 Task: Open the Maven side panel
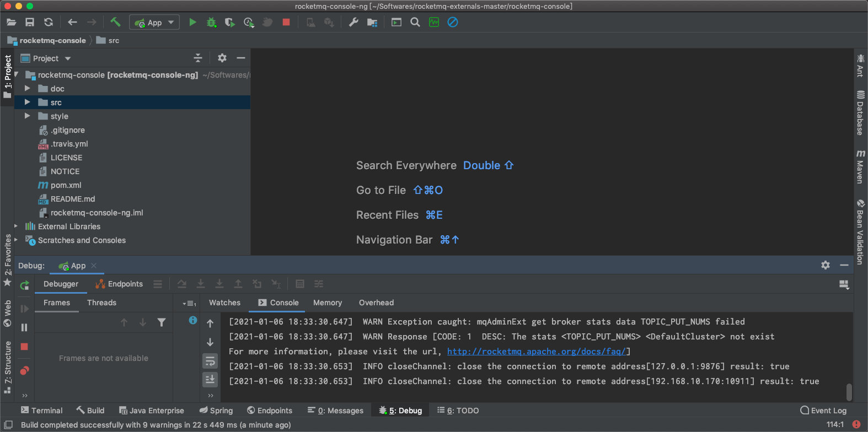[x=860, y=167]
